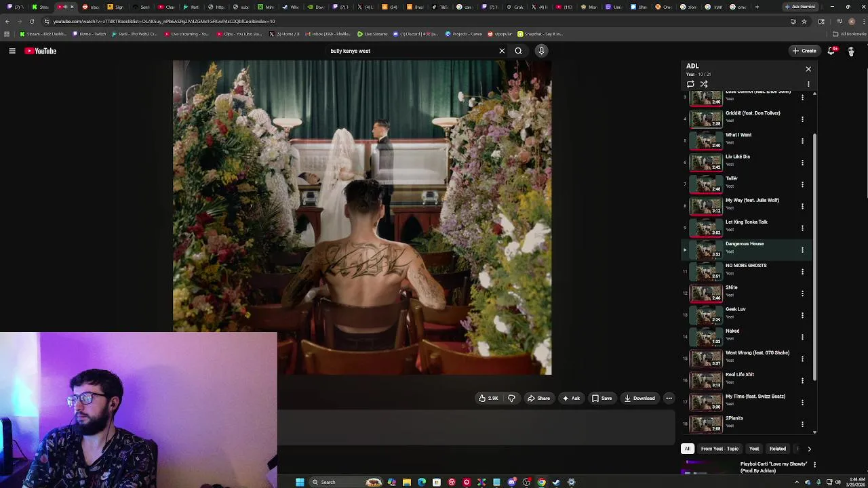Open a new browser tab
This screenshot has height=488, width=868.
[757, 7]
